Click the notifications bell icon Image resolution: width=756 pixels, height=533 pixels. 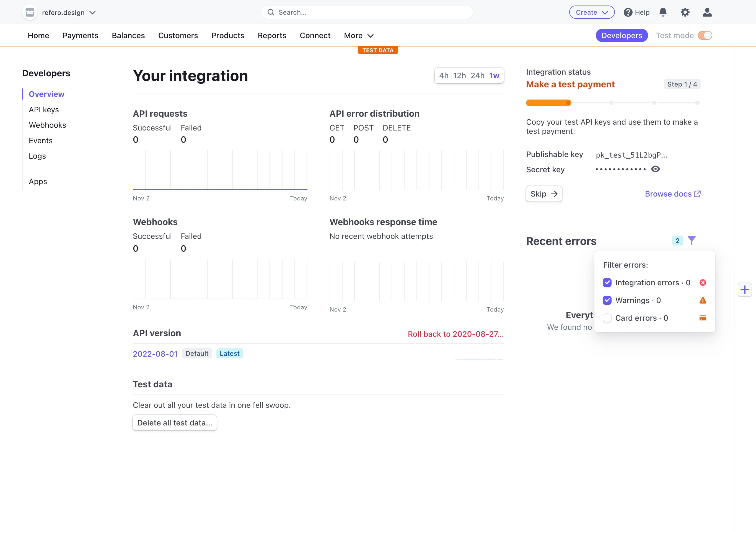(663, 12)
